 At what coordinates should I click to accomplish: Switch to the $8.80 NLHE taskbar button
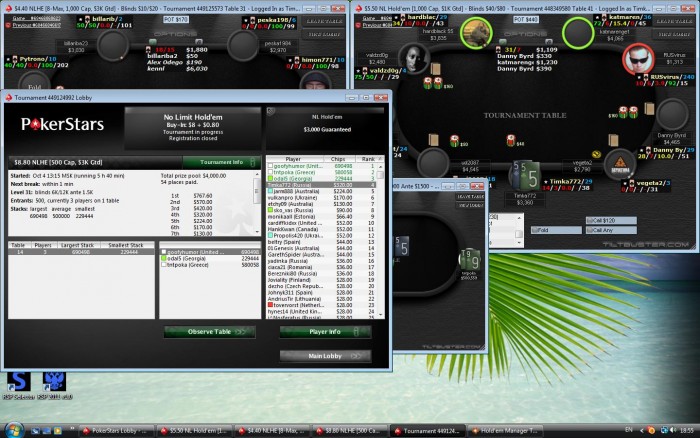(350, 431)
